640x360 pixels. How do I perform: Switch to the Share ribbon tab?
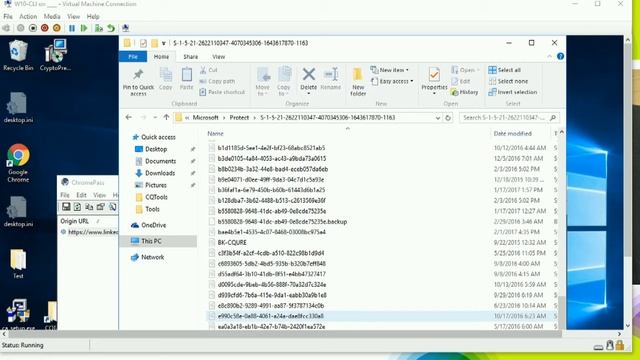[x=191, y=57]
